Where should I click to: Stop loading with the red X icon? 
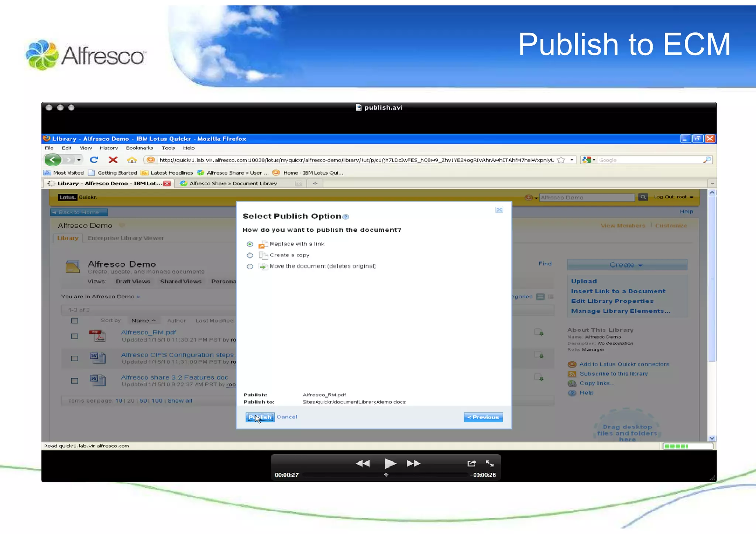[x=113, y=160]
